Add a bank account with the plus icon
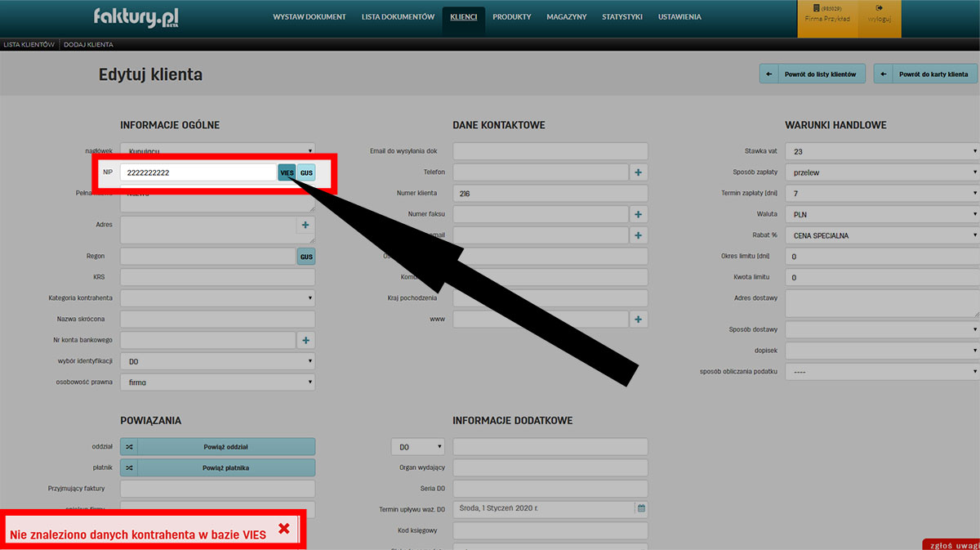The image size is (980, 550). click(305, 341)
